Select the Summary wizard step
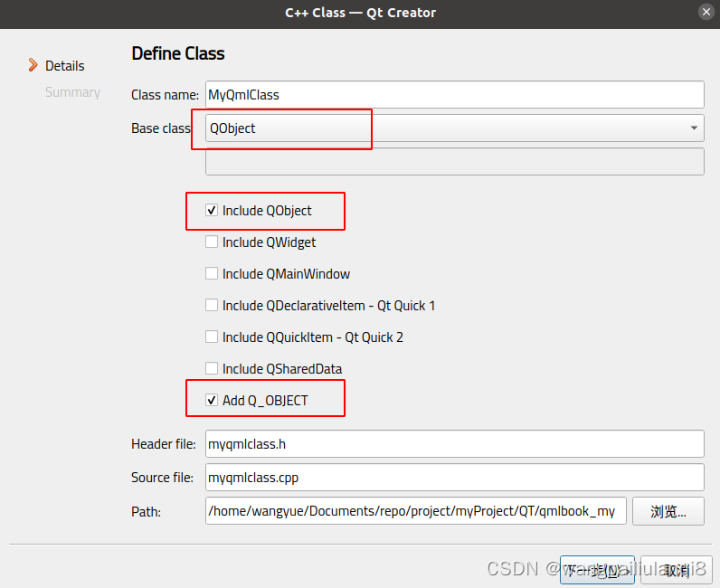This screenshot has height=588, width=720. (x=72, y=92)
